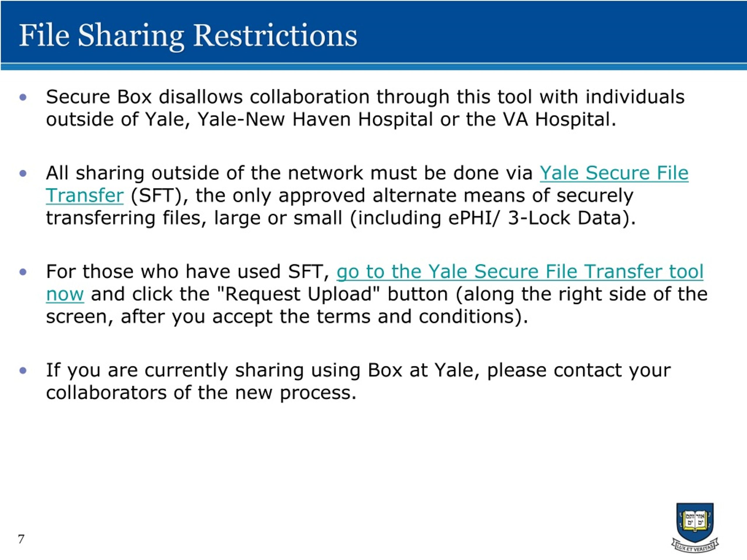
Task: Click the bullet before 'If you are currently sharing'
Action: coord(23,371)
